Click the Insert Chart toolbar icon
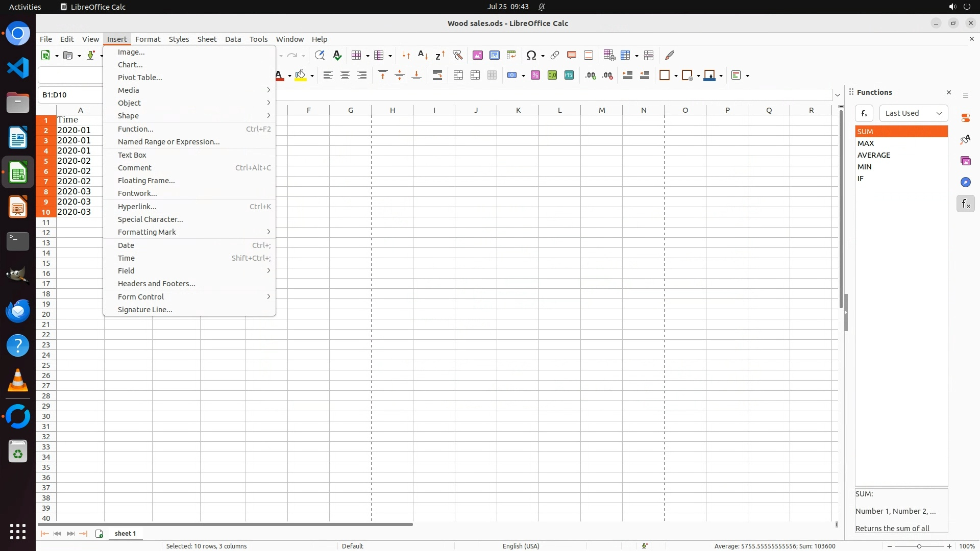The height and width of the screenshot is (551, 980). point(494,55)
